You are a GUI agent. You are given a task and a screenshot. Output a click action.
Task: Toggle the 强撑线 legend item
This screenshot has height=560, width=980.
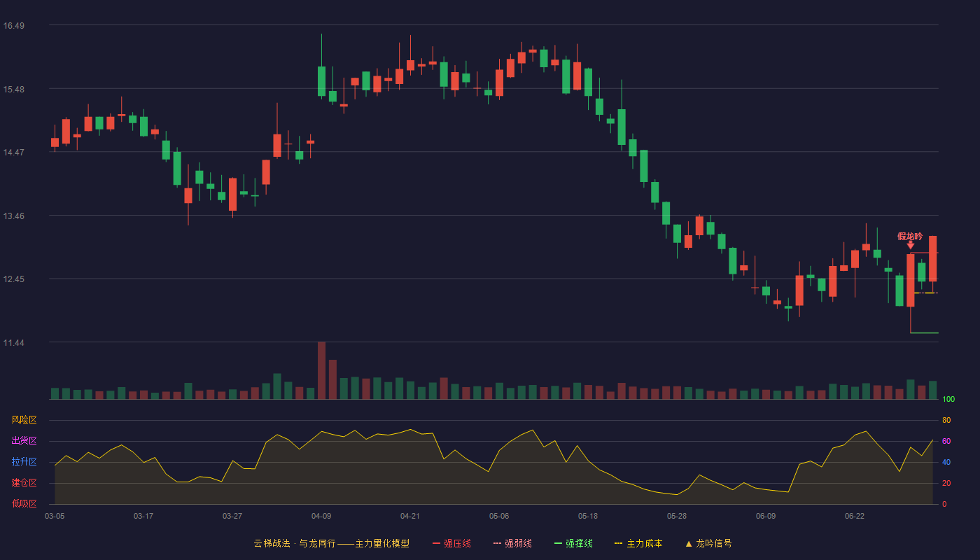click(x=573, y=543)
